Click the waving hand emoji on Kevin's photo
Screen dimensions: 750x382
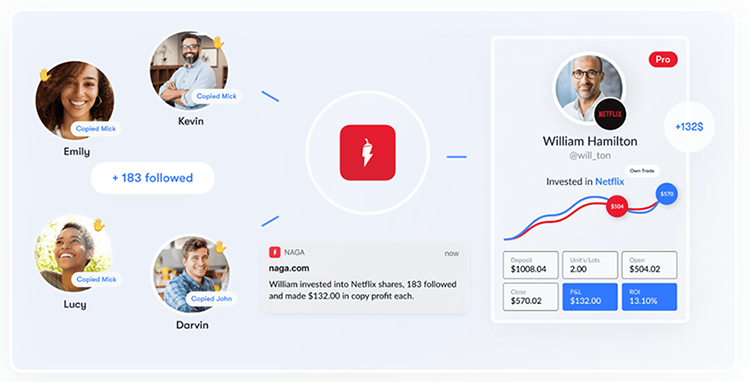(219, 43)
